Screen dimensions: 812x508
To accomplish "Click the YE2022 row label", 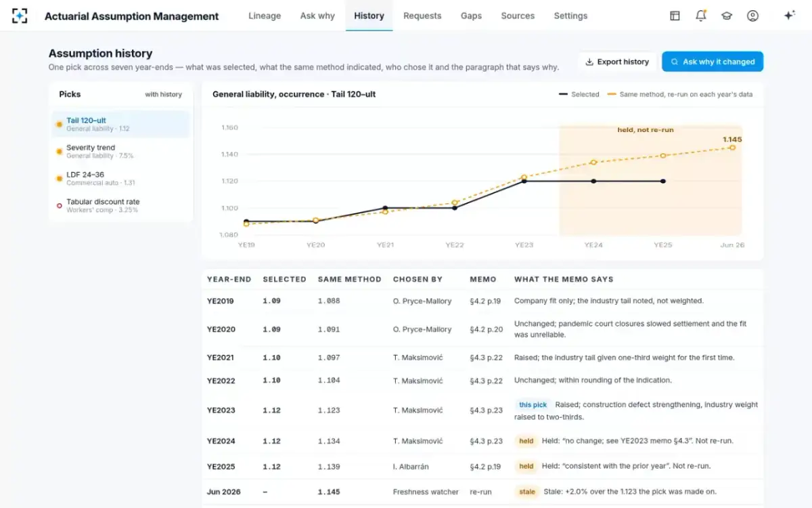I will click(x=221, y=381).
